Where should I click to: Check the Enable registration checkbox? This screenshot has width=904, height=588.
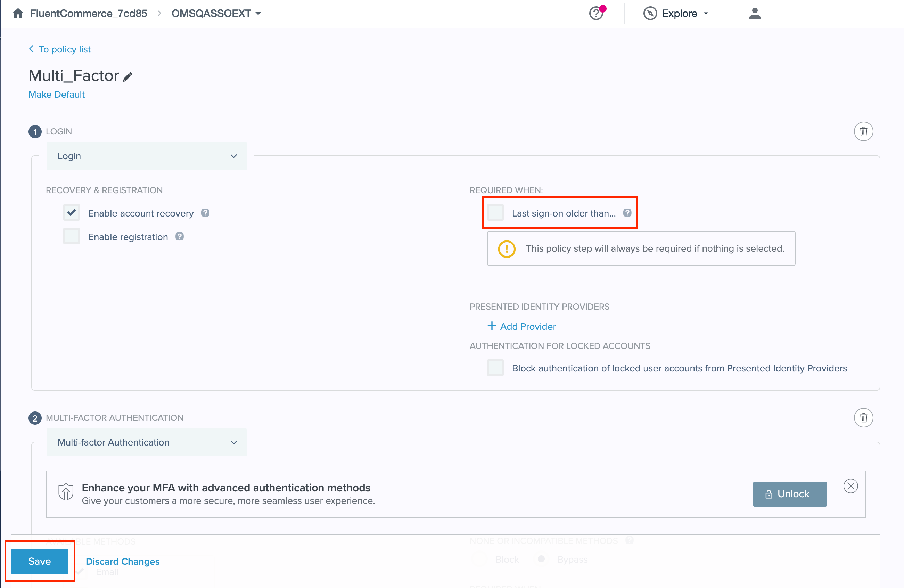click(72, 236)
